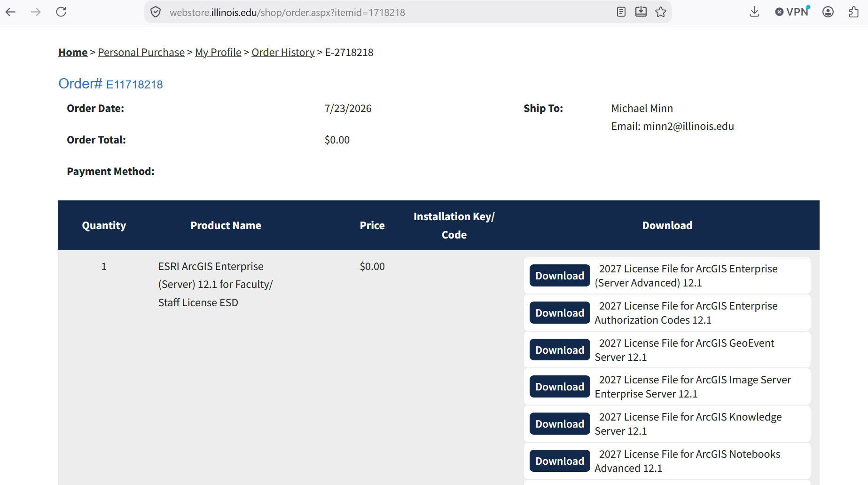Download the GeoEvent Server 12.1 license
Viewport: 868px width, 485px height.
(x=560, y=350)
